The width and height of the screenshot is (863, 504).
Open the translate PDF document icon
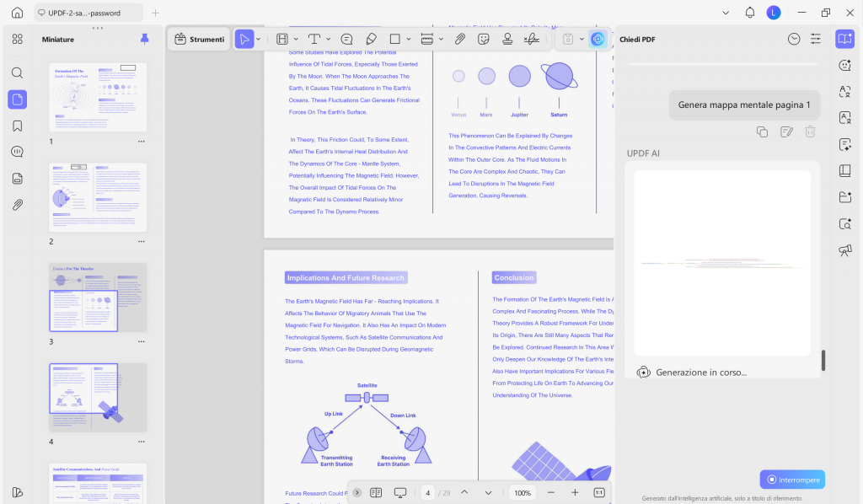(x=844, y=118)
